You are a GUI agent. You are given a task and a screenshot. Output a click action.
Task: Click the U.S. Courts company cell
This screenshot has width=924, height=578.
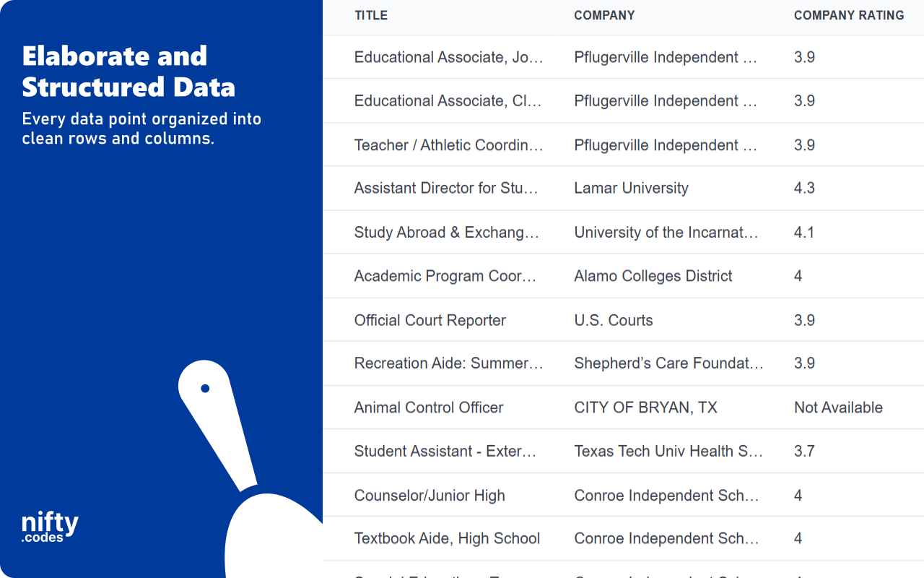tap(614, 320)
